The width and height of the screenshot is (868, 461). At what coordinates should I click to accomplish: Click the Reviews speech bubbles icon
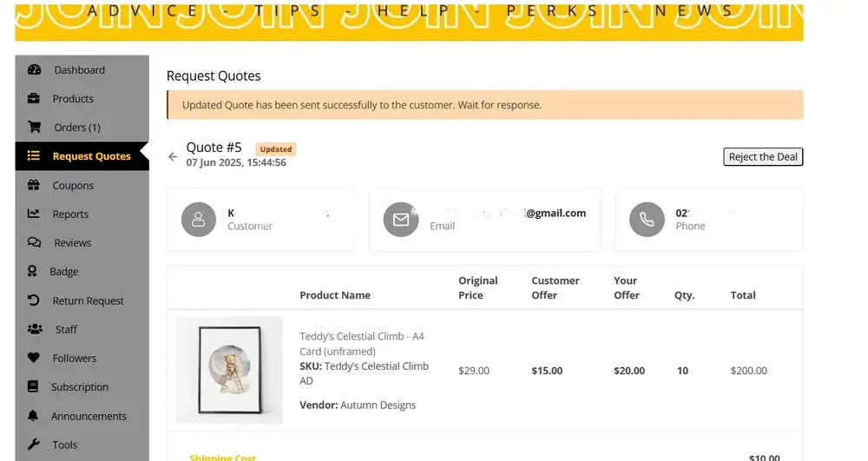pos(35,242)
